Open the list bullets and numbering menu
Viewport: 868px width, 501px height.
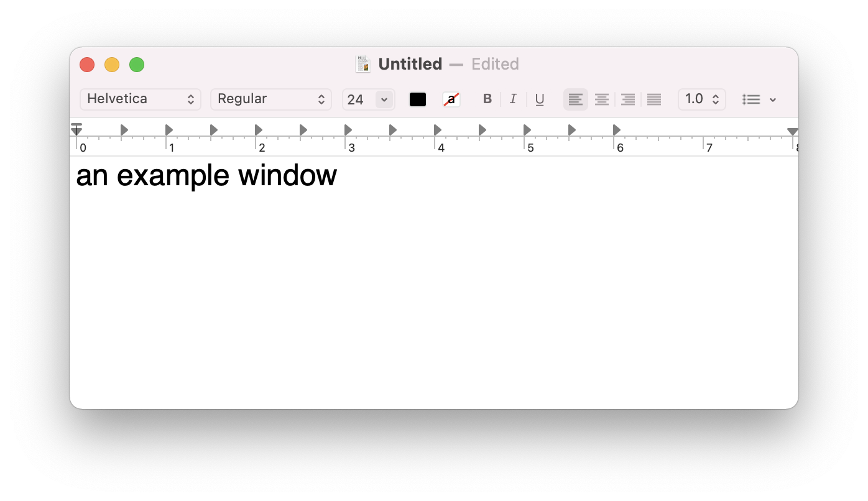(759, 99)
